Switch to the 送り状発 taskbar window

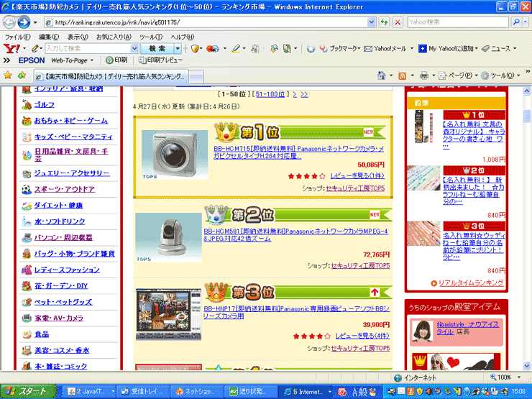(x=252, y=392)
